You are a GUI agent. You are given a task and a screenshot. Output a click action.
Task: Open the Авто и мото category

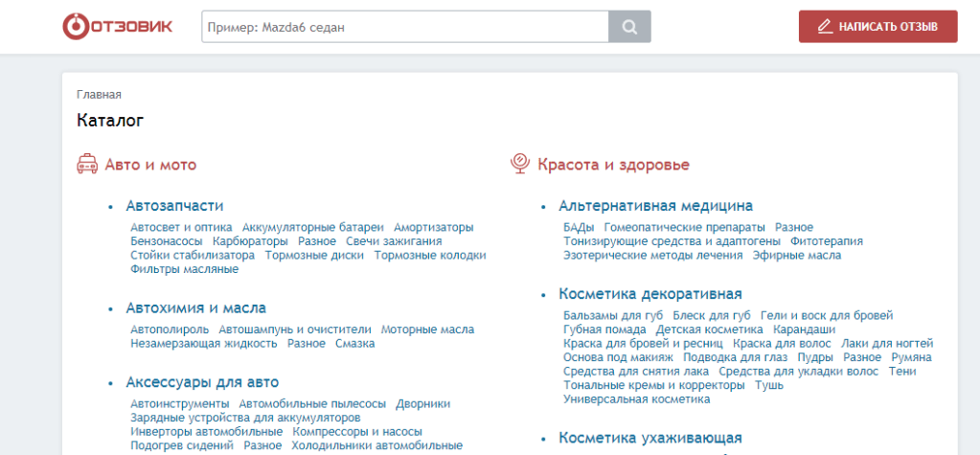point(150,165)
